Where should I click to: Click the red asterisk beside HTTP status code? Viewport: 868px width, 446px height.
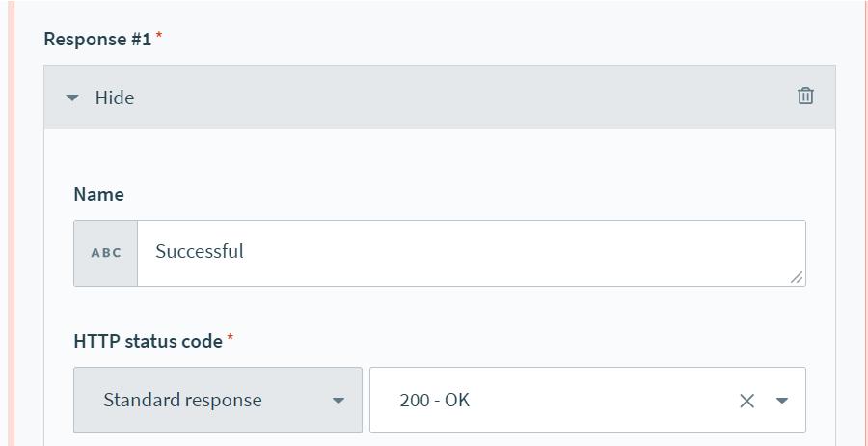point(231,338)
